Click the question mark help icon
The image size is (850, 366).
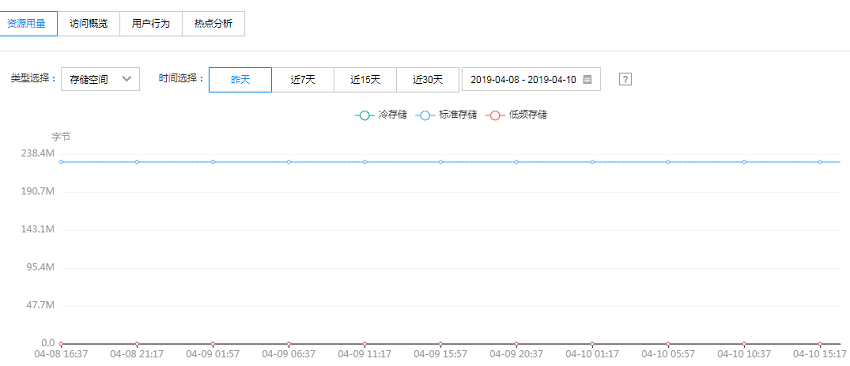625,79
